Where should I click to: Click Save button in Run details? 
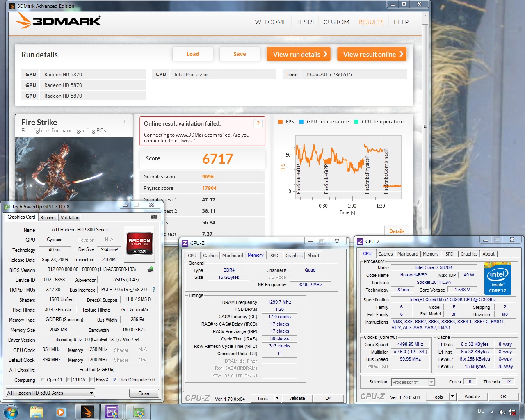click(x=240, y=54)
